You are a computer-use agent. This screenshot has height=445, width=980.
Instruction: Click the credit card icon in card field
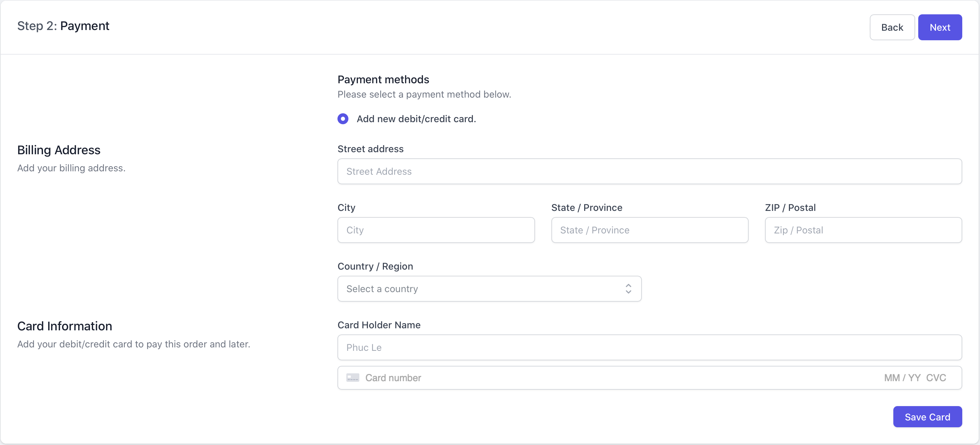tap(352, 378)
